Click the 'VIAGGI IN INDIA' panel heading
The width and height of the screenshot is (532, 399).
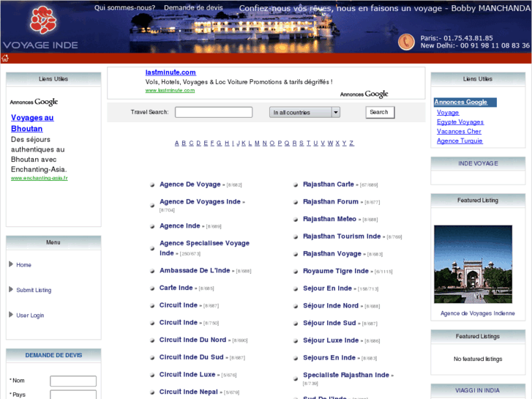click(477, 390)
